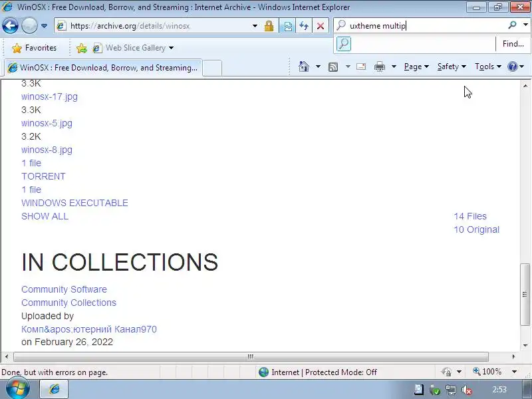This screenshot has width=532, height=399.
Task: Open the Safety menu
Action: click(x=452, y=66)
